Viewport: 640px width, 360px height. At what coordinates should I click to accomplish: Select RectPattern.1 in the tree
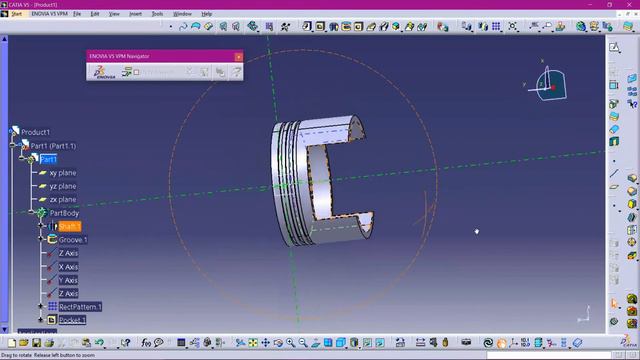[80, 307]
